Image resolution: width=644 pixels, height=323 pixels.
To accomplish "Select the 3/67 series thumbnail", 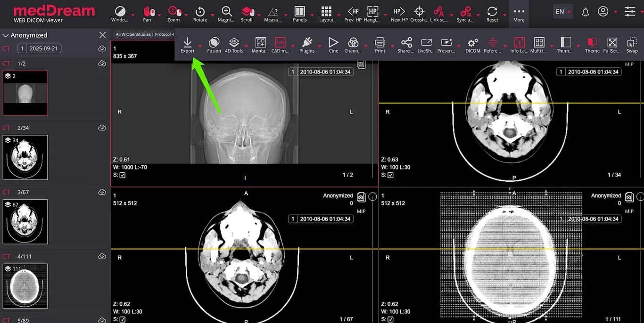I will pyautogui.click(x=25, y=222).
